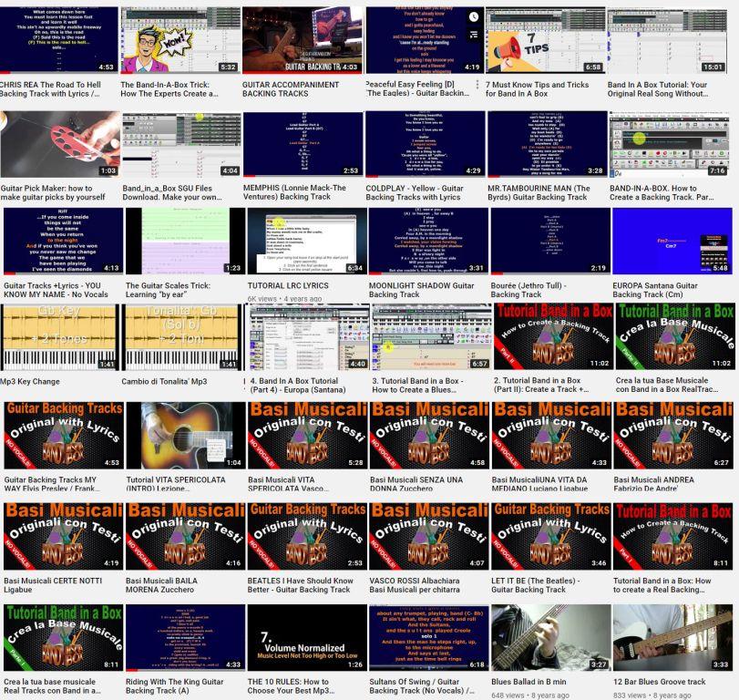
Task: Open the CHRIS REA The Road To Hell thumbnail
Action: (x=58, y=39)
